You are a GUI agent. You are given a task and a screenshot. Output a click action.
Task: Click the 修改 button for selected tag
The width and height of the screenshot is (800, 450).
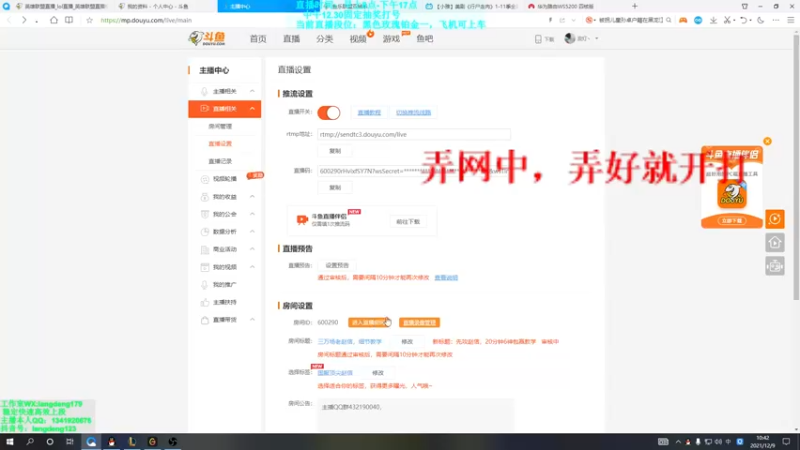[378, 373]
